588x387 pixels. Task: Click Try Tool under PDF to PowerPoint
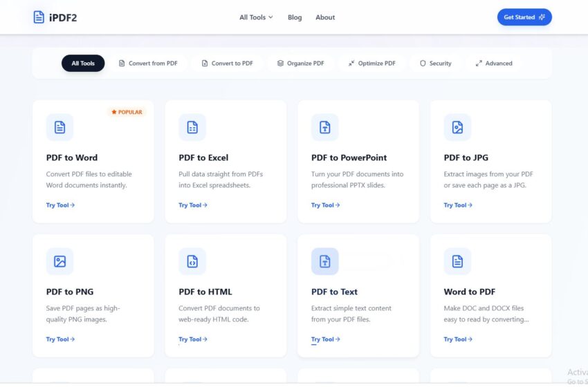point(326,205)
